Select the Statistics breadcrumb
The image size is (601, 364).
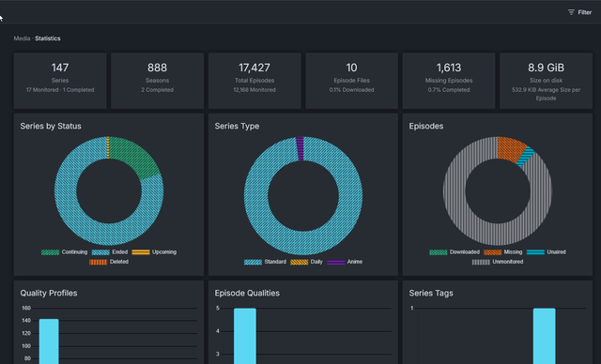point(48,38)
